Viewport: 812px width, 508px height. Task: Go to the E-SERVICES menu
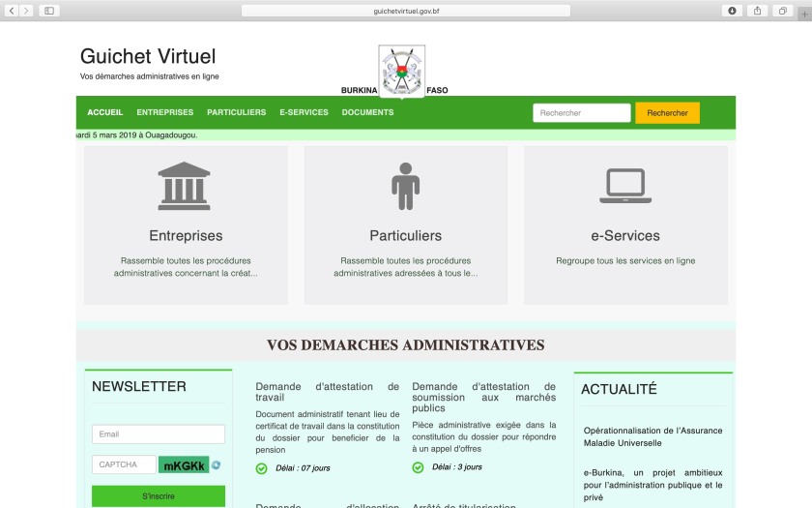(x=304, y=112)
